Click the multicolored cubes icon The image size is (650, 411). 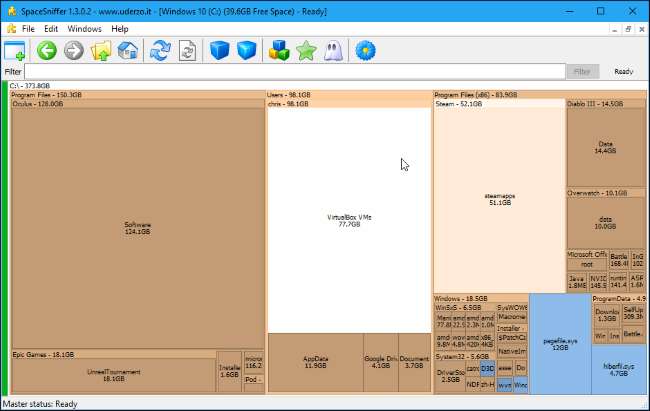280,51
